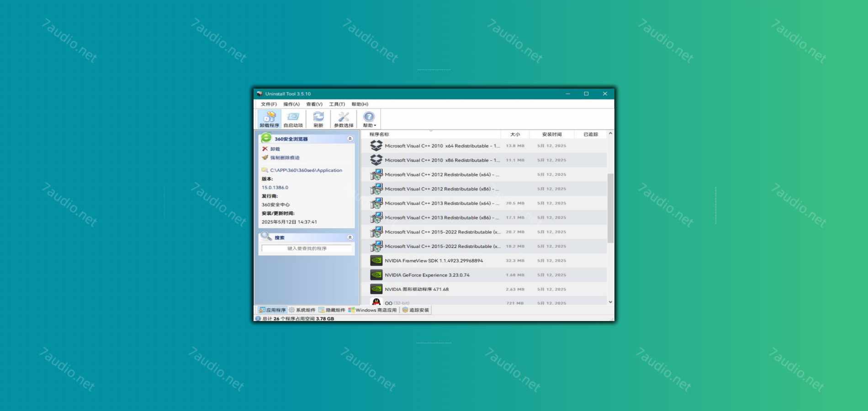Click the 强制删除痕迹 force removal broom icon
This screenshot has height=411, width=868.
265,158
